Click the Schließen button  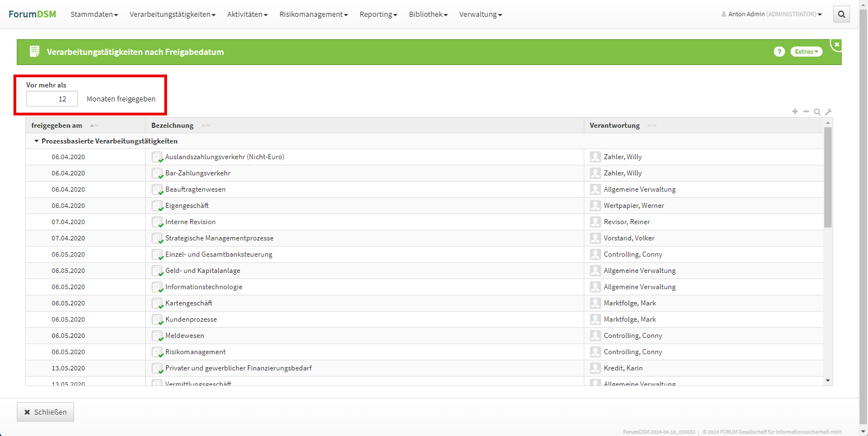[45, 412]
